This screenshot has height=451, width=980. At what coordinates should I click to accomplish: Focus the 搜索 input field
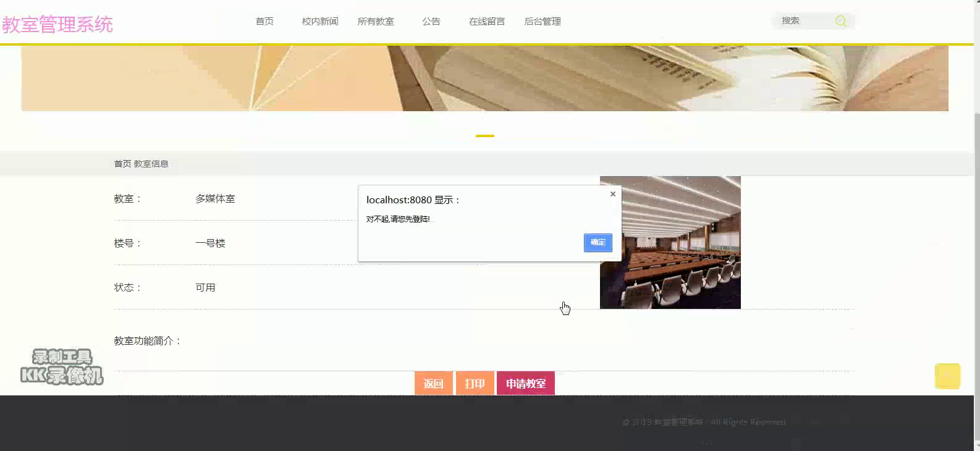[803, 21]
